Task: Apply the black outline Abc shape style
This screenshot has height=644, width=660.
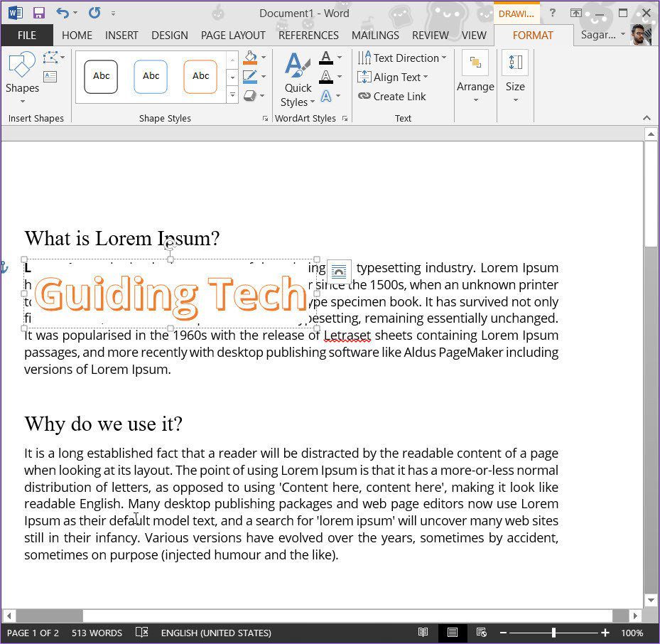Action: [x=101, y=76]
